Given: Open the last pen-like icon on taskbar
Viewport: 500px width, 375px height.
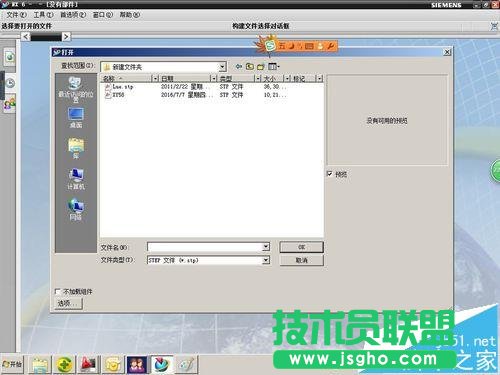Looking at the screenshot, I should tap(186, 364).
